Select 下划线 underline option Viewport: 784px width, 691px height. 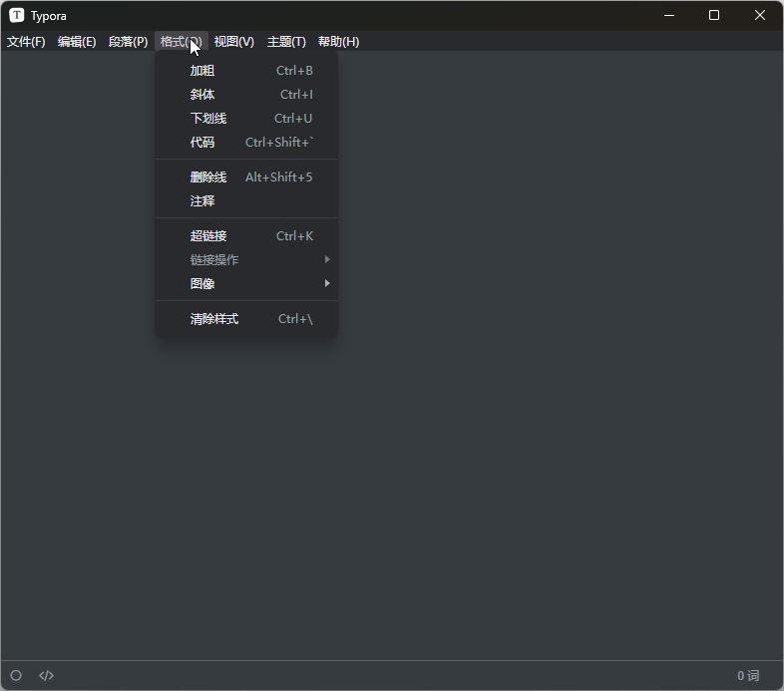coord(246,119)
